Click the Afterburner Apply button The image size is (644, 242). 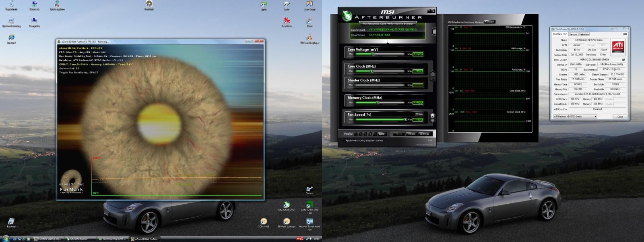click(398, 134)
